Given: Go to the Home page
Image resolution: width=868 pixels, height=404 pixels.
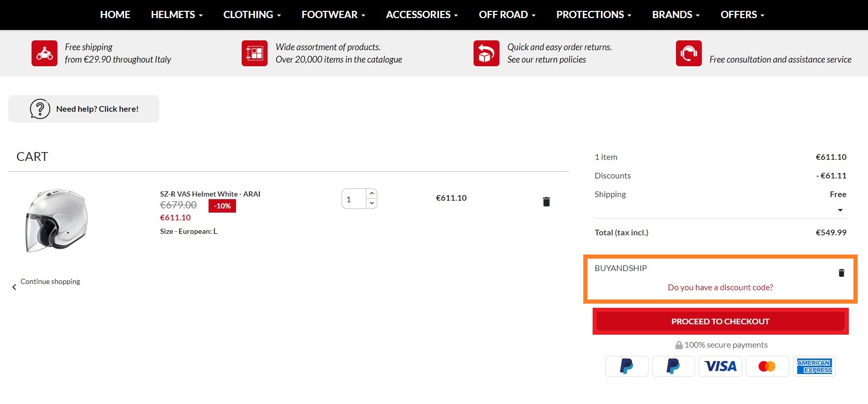Looking at the screenshot, I should (x=115, y=14).
